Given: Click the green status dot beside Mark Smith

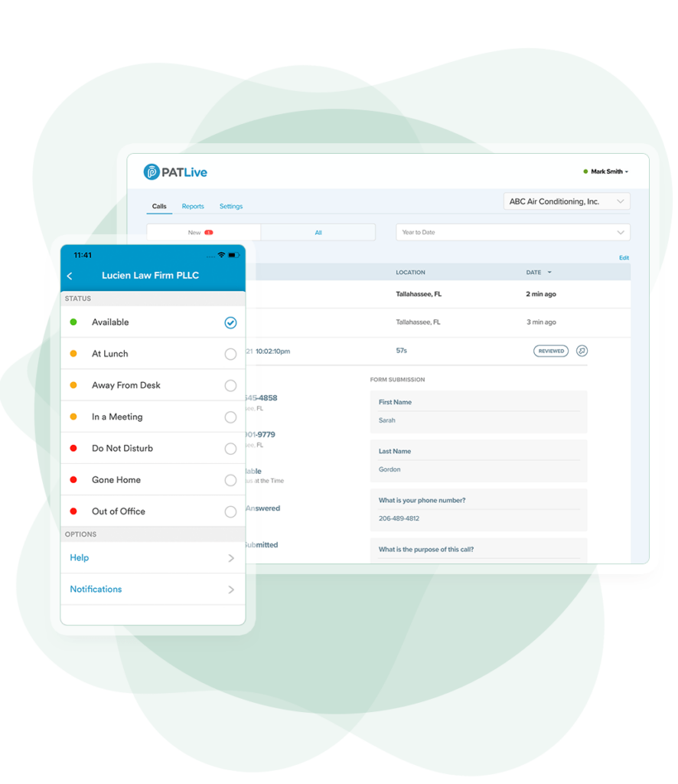Looking at the screenshot, I should coord(585,171).
